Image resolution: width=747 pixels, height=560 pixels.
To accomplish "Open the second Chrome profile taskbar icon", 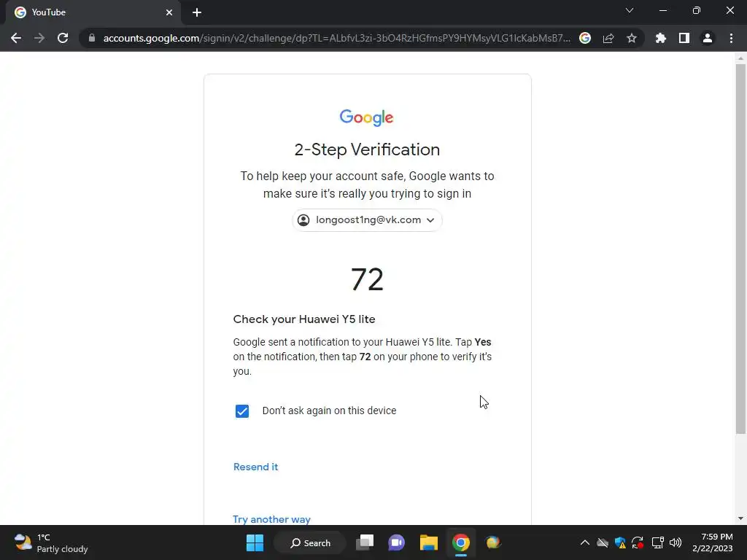I will coord(493,542).
